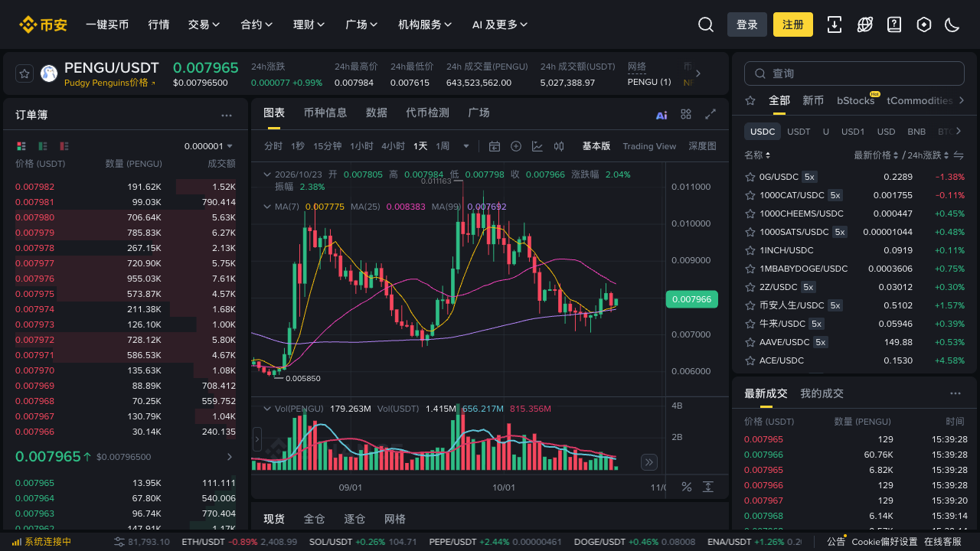This screenshot has width=980, height=551.
Task: Click the 查询 market search field
Action: point(854,73)
